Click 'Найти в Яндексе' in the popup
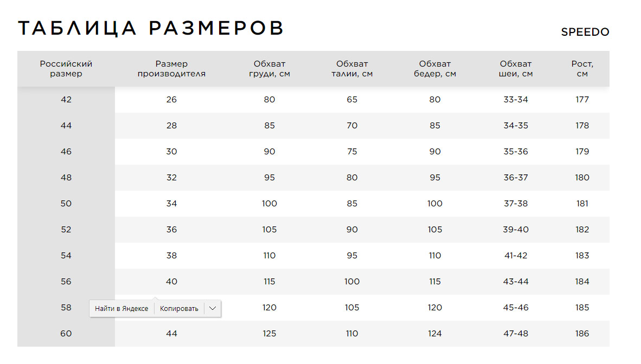 coord(121,309)
